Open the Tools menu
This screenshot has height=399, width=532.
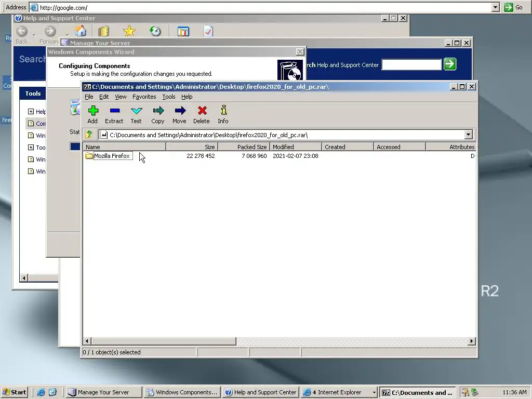coord(169,97)
